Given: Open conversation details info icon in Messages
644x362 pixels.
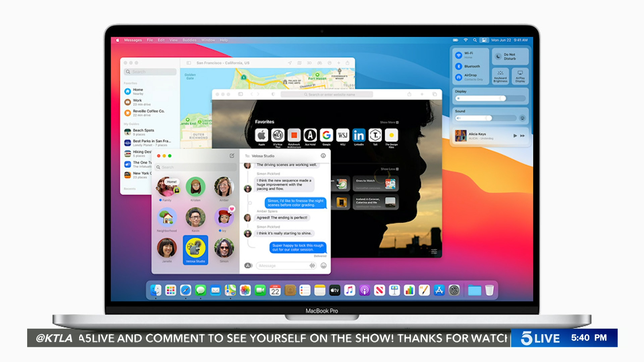Looking at the screenshot, I should [323, 156].
